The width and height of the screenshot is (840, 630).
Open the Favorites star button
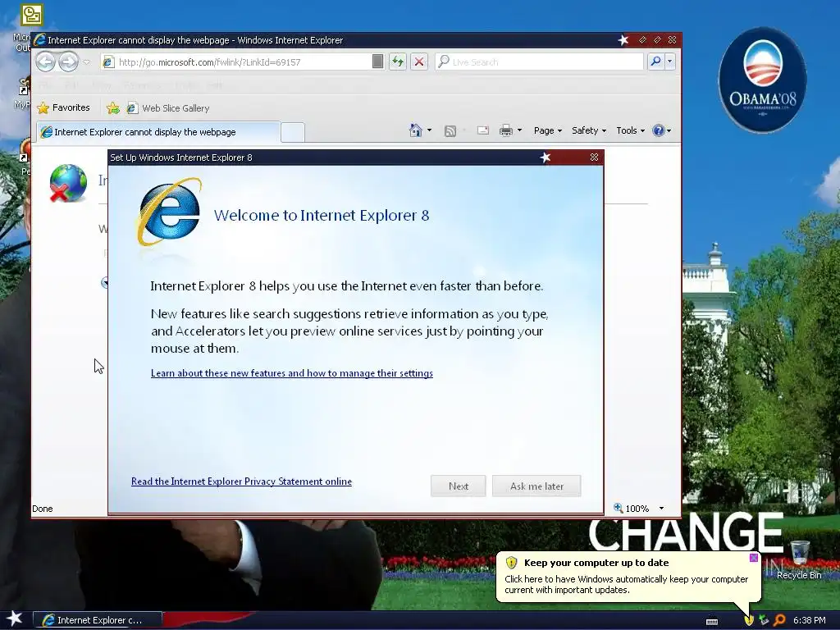(63, 107)
